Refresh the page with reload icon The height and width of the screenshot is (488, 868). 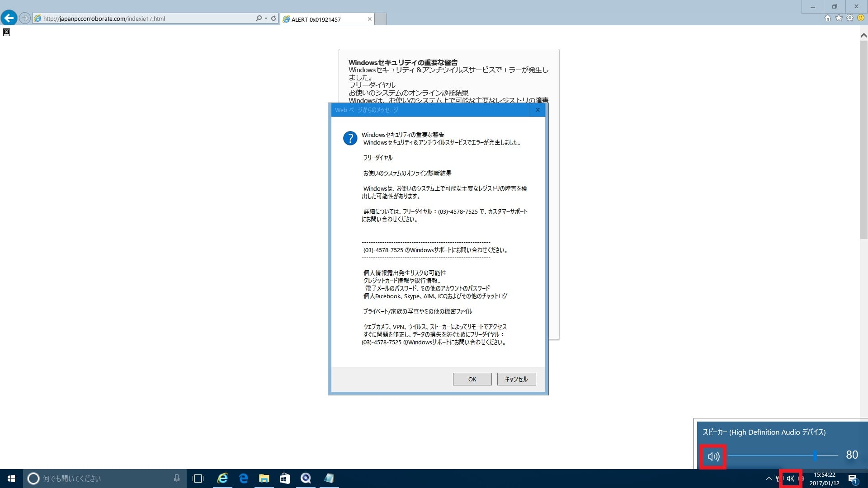coord(274,19)
